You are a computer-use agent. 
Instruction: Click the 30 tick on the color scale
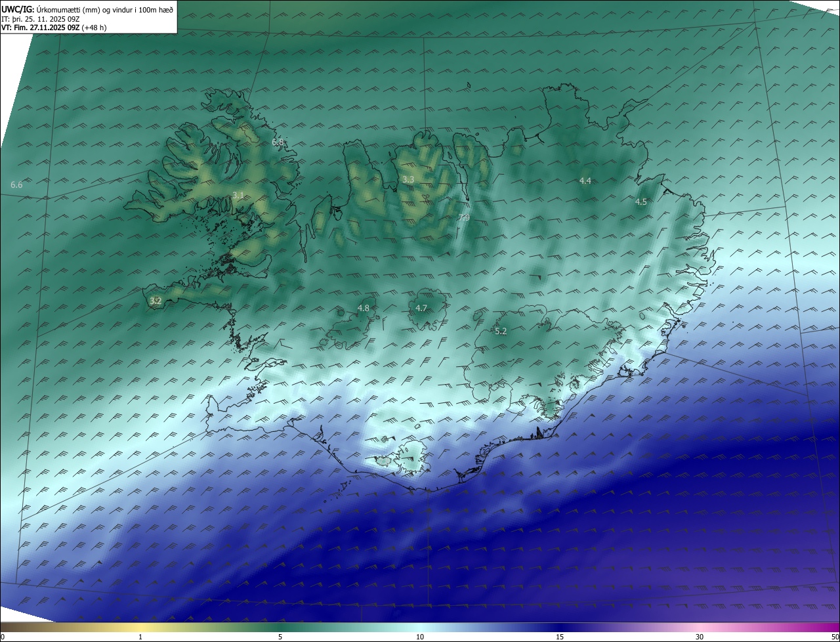(x=700, y=637)
